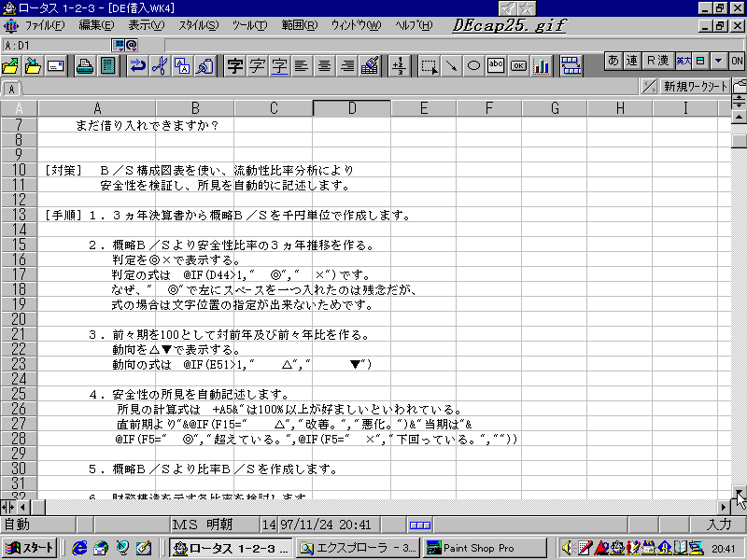747x560 pixels.
Task: Click the center align icon
Action: (325, 65)
